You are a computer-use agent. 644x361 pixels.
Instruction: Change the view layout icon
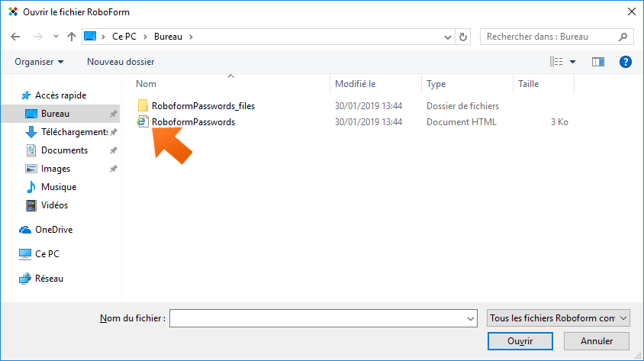pyautogui.click(x=556, y=62)
